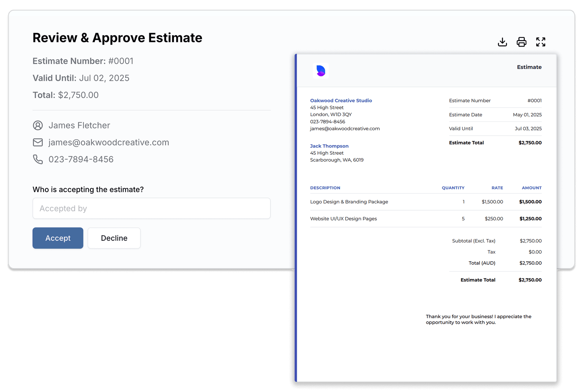
Task: Click the QUANTITY column header
Action: [x=453, y=188]
